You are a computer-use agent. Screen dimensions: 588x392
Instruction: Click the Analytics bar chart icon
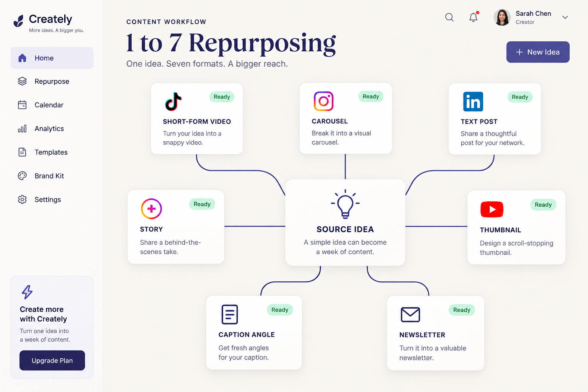[22, 129]
